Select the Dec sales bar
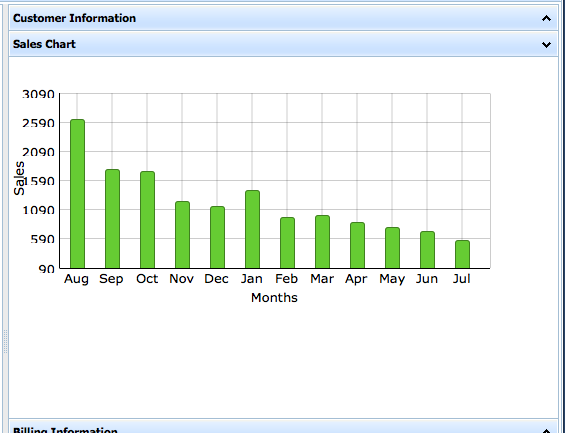The height and width of the screenshot is (433, 565). 217,237
